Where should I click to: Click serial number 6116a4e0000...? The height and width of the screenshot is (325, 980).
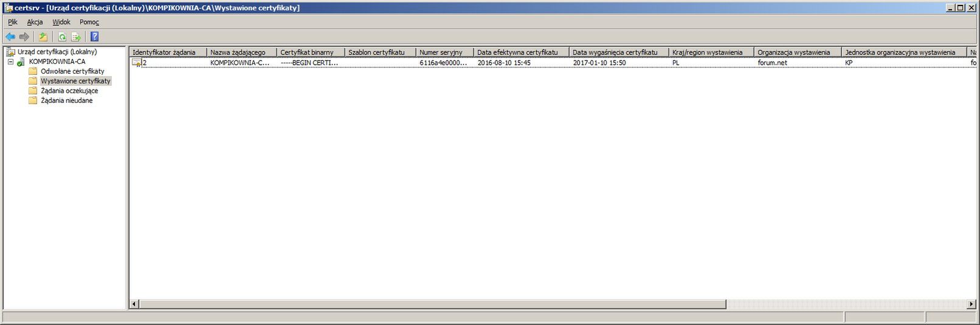[x=444, y=63]
